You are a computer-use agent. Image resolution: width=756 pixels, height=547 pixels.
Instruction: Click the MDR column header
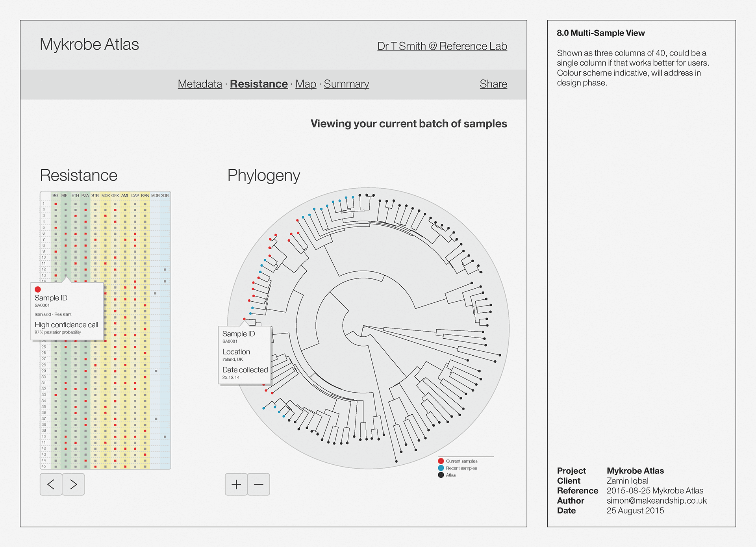156,196
